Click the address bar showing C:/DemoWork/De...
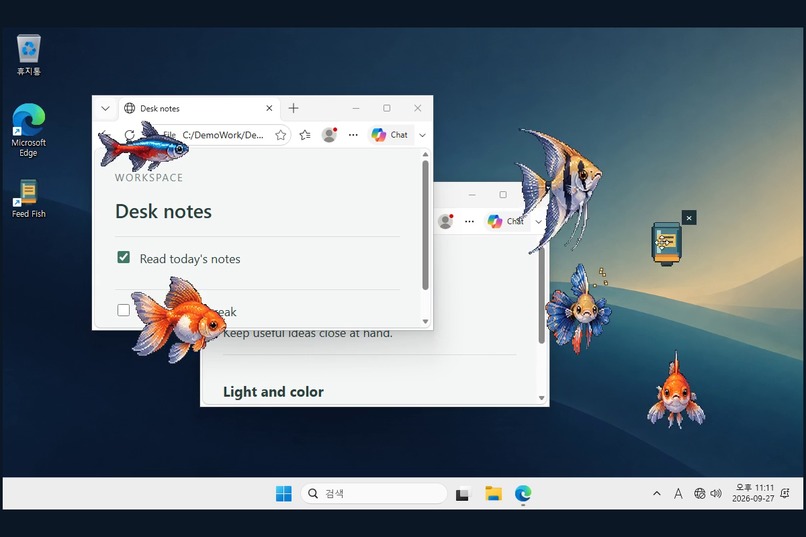The image size is (806, 537). point(223,135)
